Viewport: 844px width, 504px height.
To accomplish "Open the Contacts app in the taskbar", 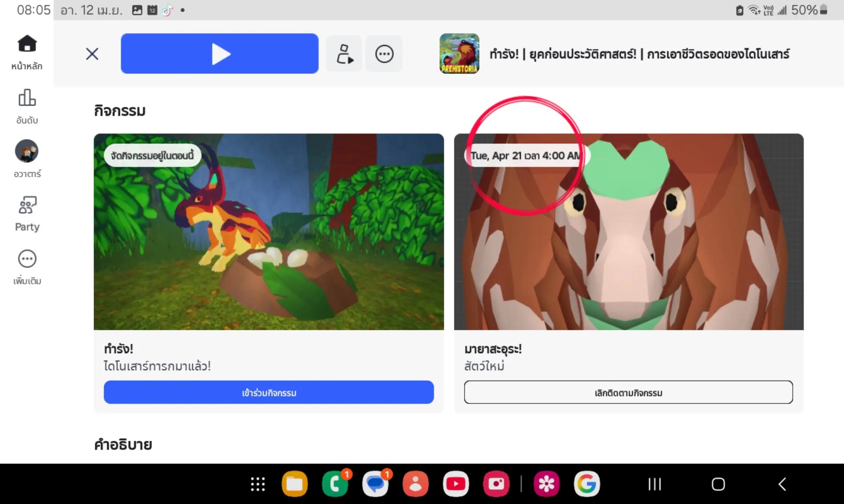I will click(x=416, y=484).
